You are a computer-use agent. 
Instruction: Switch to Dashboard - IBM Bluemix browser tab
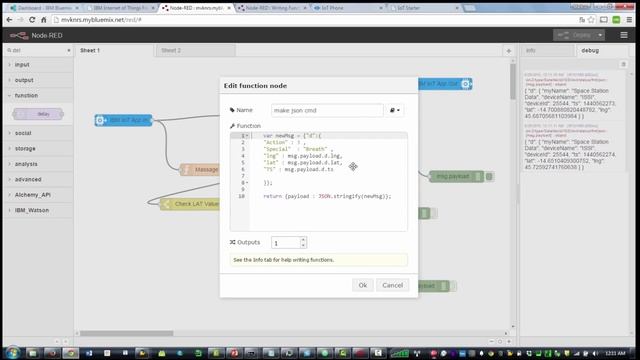[44, 8]
